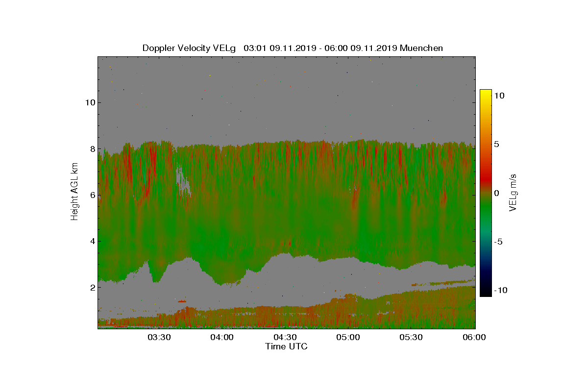Click the colorbar value '-10'

[501, 290]
